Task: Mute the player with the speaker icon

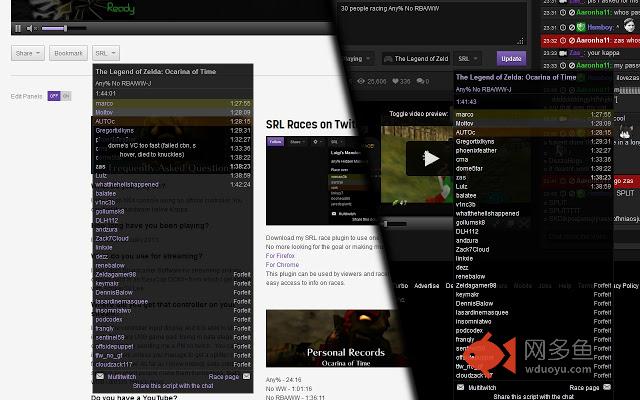Action: coord(30,28)
